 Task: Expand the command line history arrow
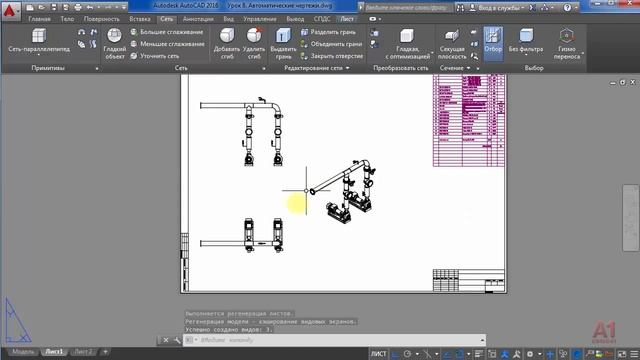482,340
